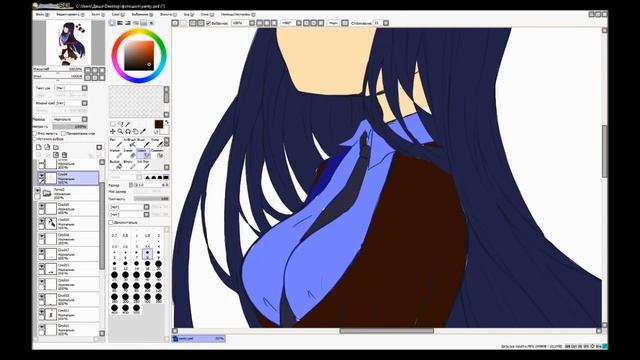Select the Lasso tool
Image resolution: width=640 pixels, height=360 pixels.
coord(121,124)
